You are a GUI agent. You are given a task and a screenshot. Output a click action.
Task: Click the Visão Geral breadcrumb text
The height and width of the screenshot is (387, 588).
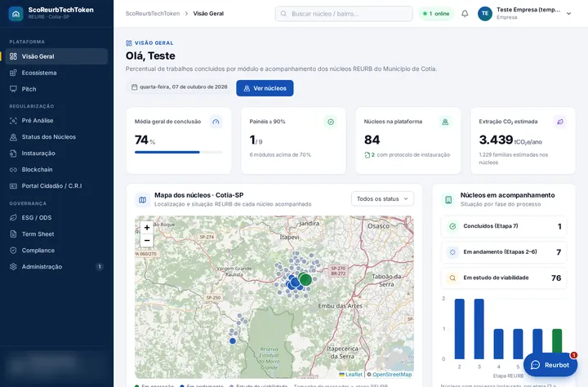208,14
